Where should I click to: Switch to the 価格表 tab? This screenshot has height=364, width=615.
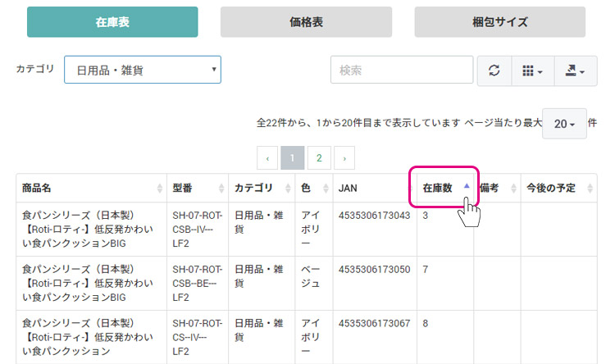tap(306, 22)
